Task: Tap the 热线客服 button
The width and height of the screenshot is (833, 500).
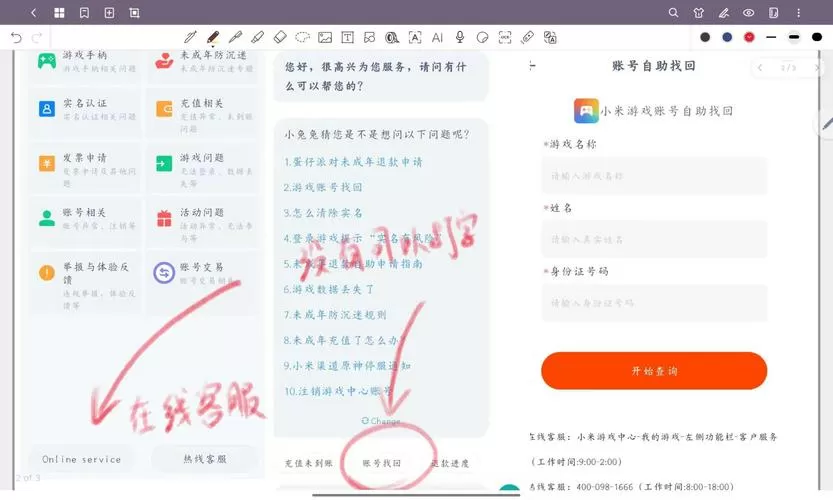Action: tap(205, 459)
